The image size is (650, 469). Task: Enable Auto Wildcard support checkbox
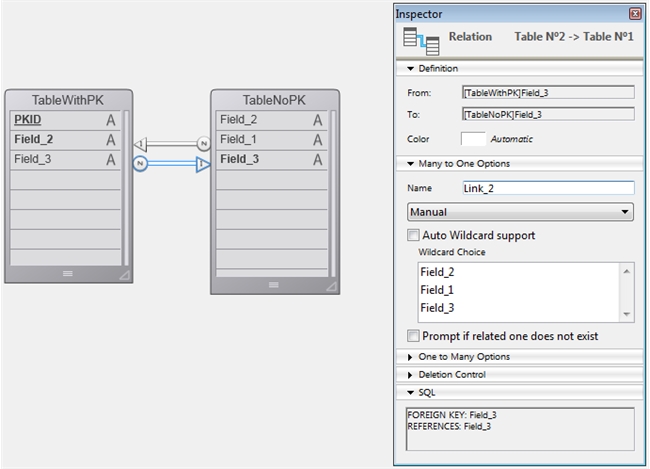pos(414,236)
